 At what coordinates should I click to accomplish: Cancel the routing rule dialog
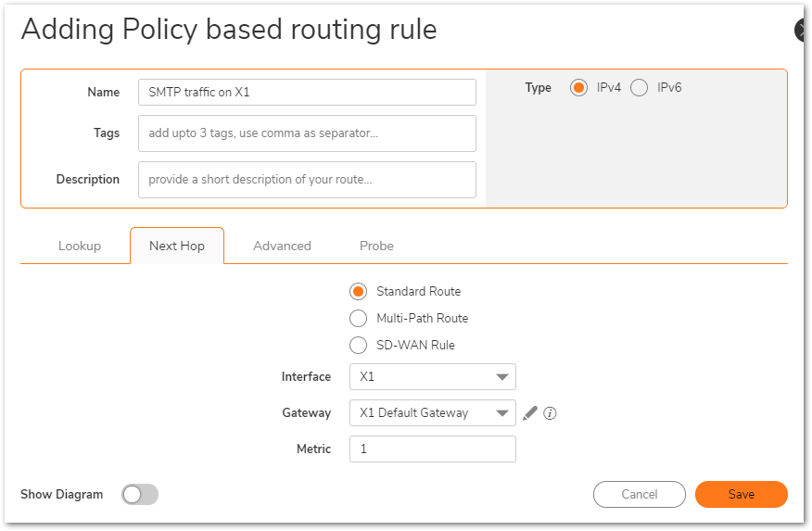[x=639, y=494]
